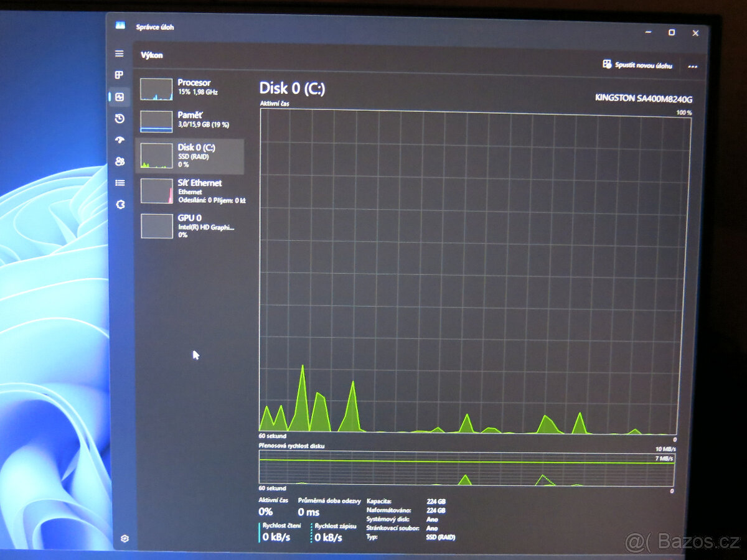747x560 pixels.
Task: Click the Správce úloh title bar icon
Action: 120,26
